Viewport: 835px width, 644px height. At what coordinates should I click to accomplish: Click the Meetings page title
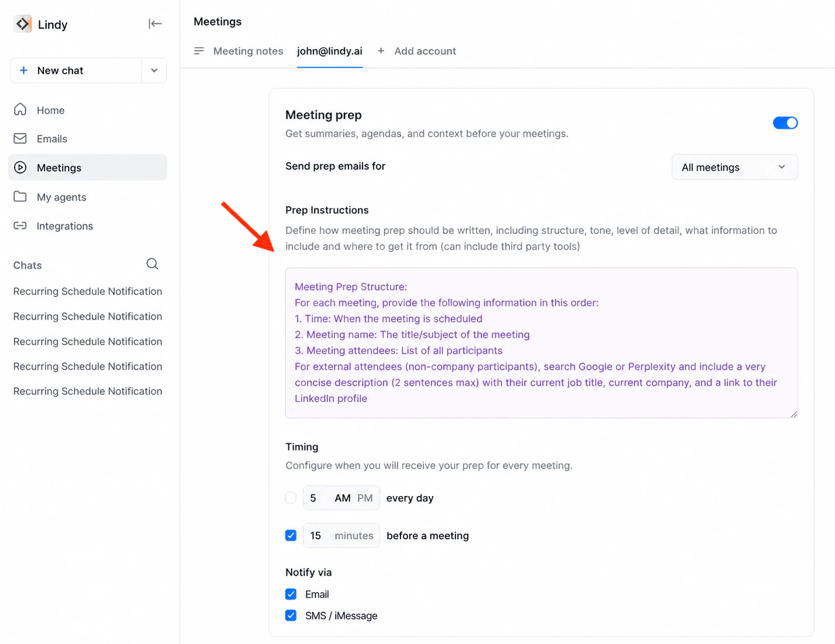[218, 22]
